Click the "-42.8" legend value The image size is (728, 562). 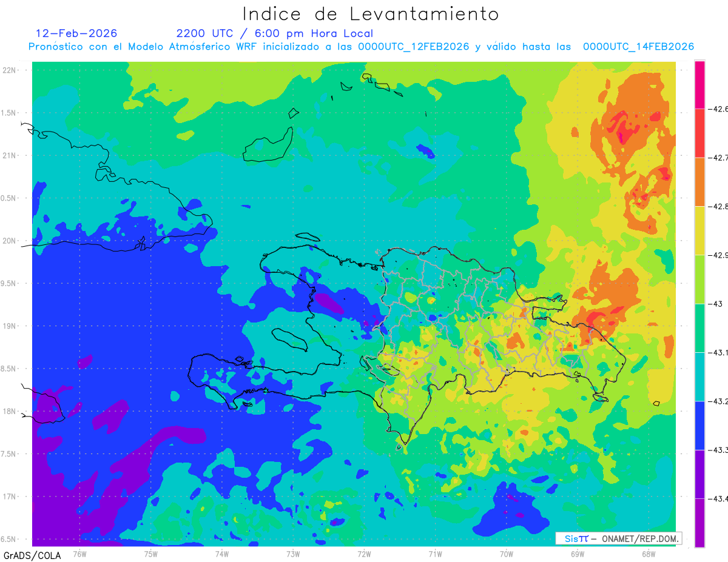coord(718,207)
